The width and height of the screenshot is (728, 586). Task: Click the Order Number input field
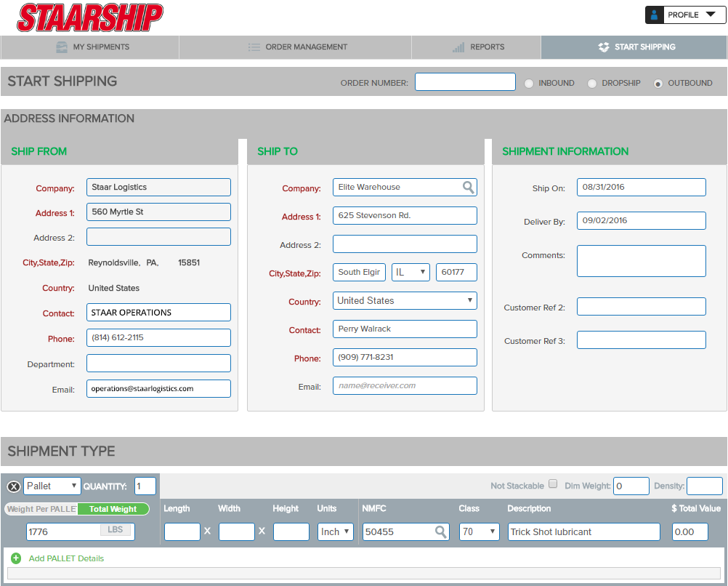(x=465, y=82)
